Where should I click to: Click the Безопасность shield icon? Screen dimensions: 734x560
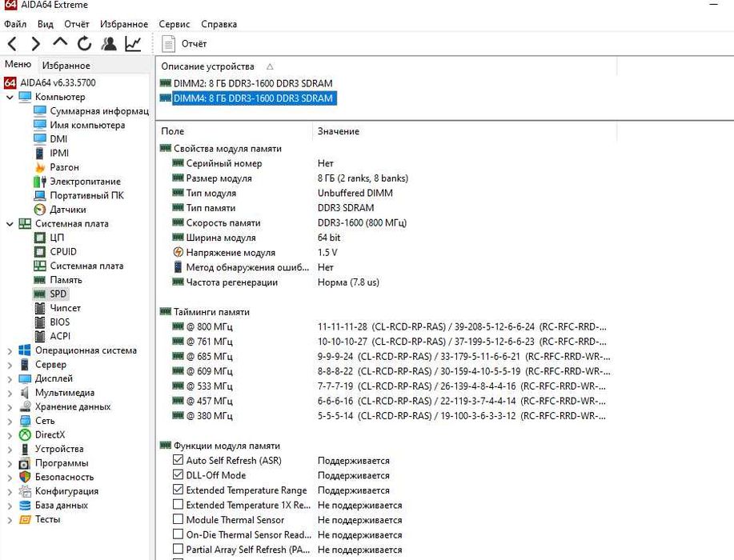(x=25, y=477)
